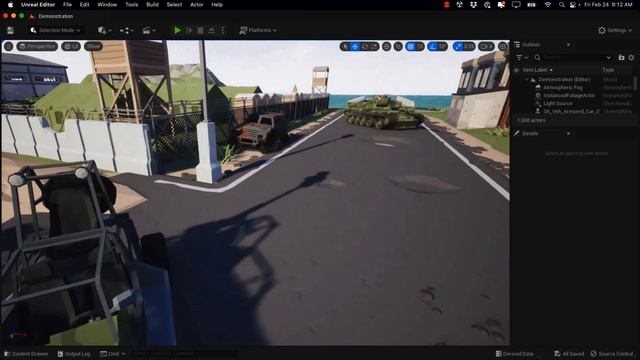This screenshot has width=640, height=360.
Task: Open the Settings dropdown
Action: 615,30
